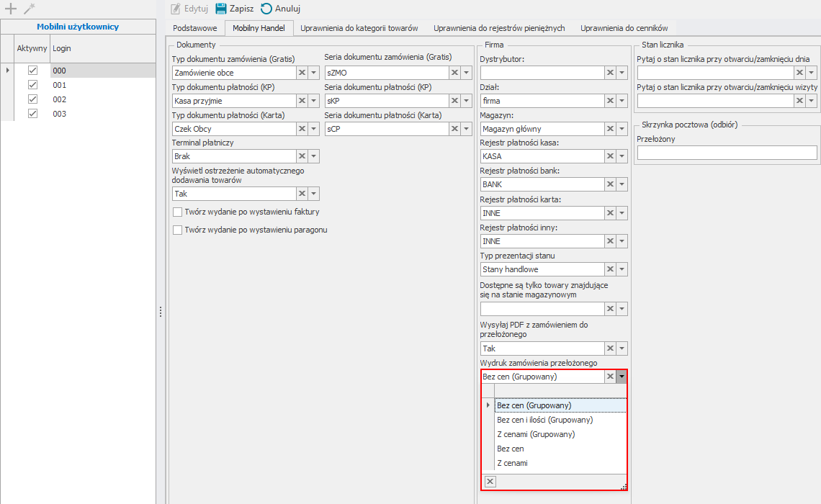Open Seria dokumentu płatności (KP) dropdown
This screenshot has width=821, height=504.
tap(467, 101)
